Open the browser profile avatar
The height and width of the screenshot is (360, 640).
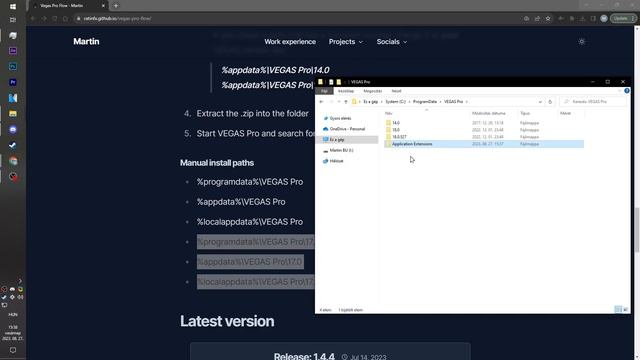(x=604, y=18)
